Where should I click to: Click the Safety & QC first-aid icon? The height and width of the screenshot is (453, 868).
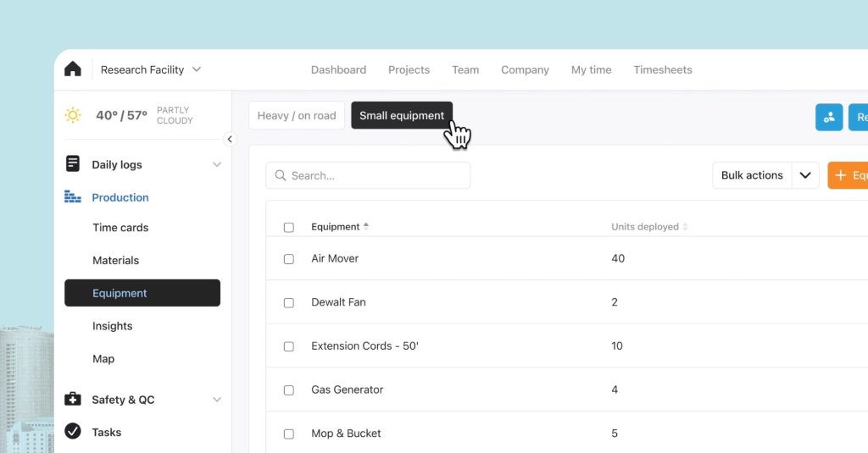pyautogui.click(x=73, y=400)
